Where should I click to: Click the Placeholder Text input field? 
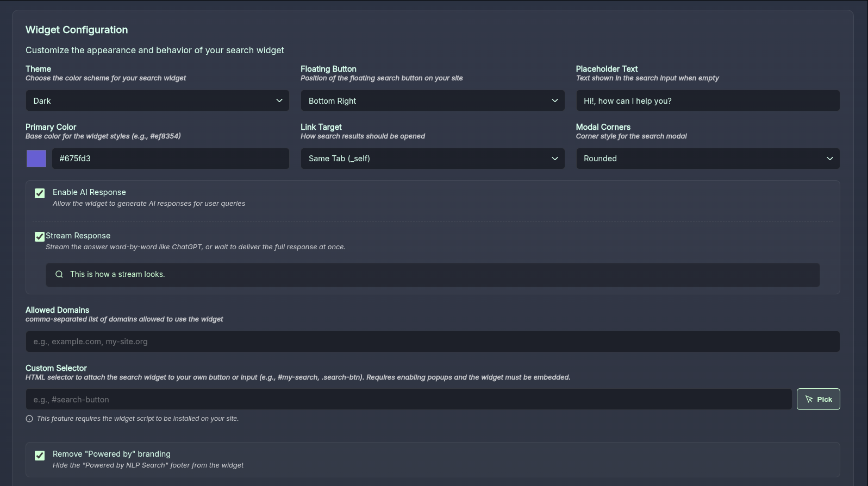tap(708, 100)
